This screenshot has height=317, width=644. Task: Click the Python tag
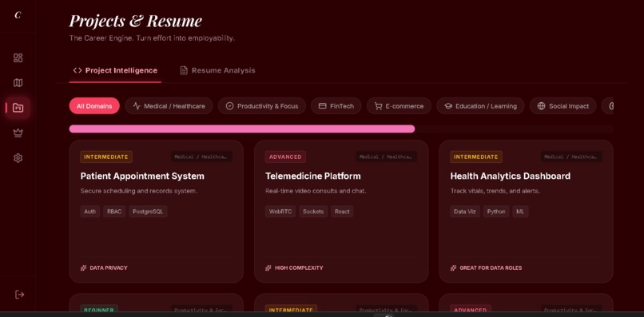click(496, 212)
